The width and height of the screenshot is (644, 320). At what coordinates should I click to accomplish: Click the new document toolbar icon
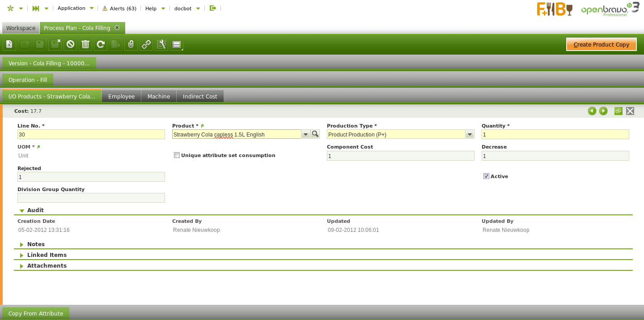(x=9, y=44)
